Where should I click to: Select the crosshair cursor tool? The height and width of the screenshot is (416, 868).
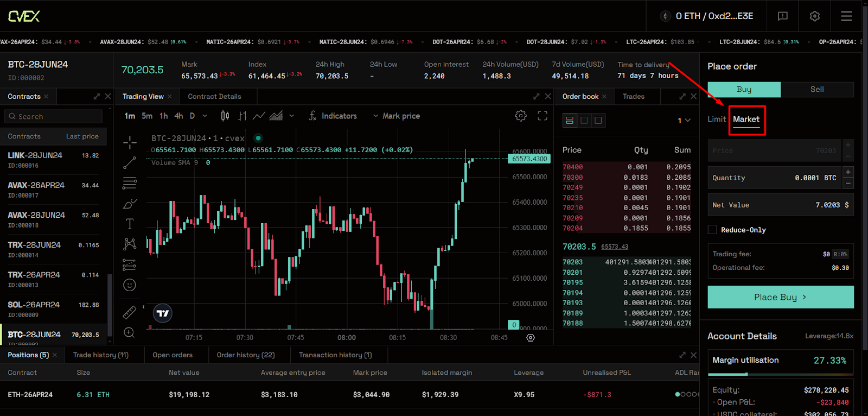click(x=130, y=143)
